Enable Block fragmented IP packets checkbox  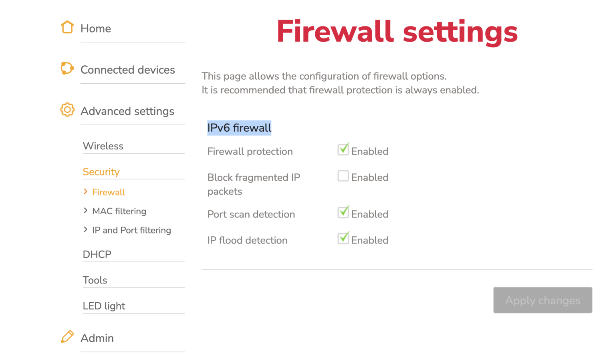(x=343, y=176)
